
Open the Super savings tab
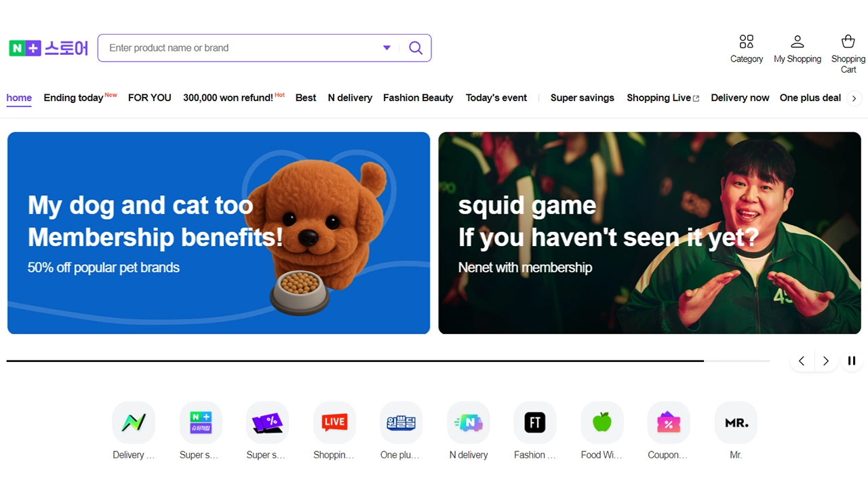[583, 98]
